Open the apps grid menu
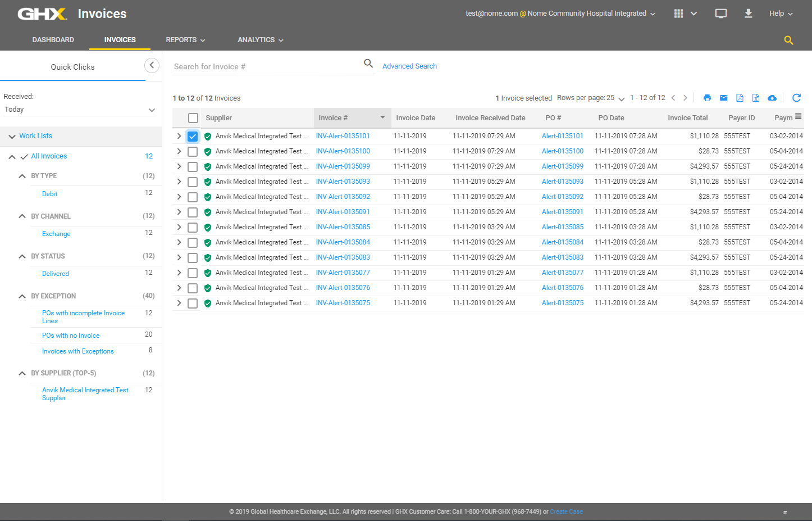This screenshot has width=812, height=521. pyautogui.click(x=678, y=13)
